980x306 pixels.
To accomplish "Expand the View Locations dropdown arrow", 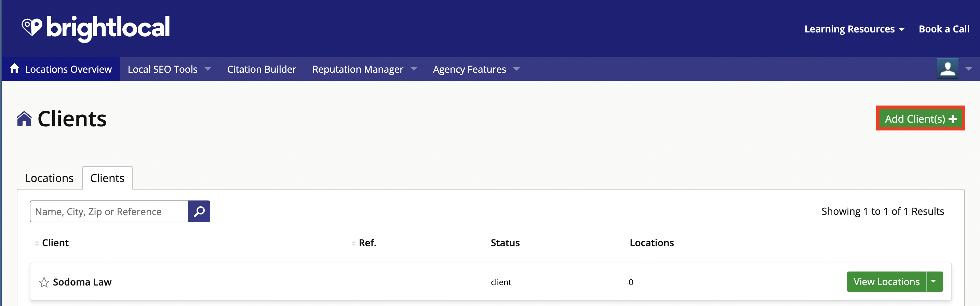I will tap(934, 282).
